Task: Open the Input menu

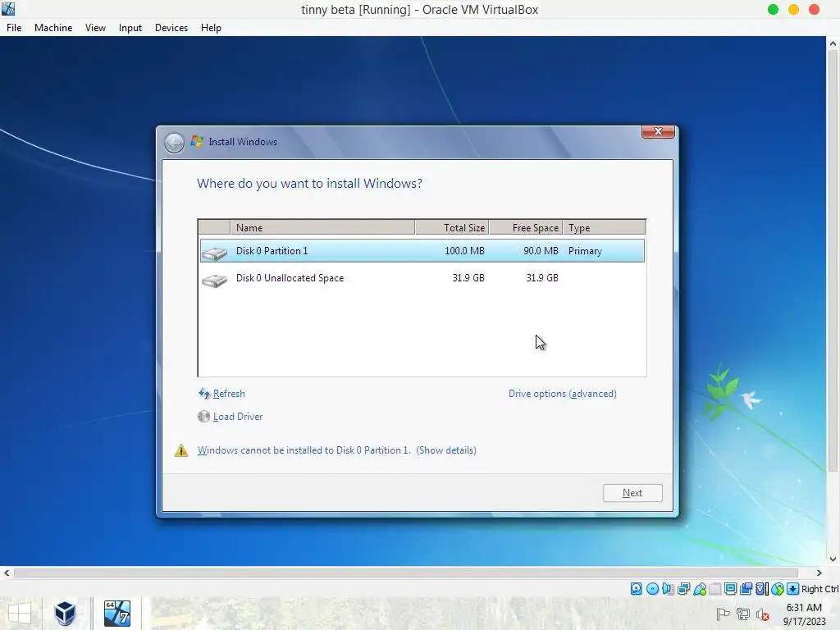Action: click(x=130, y=28)
